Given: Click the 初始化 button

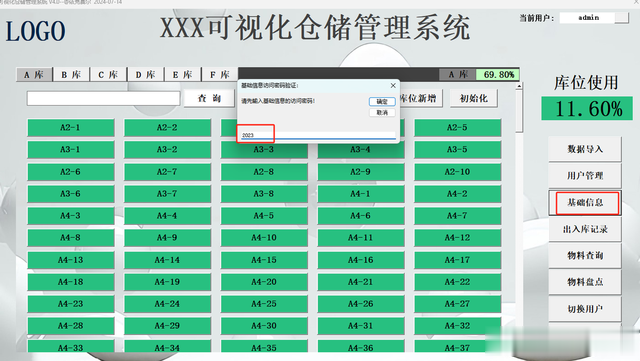Looking at the screenshot, I should click(x=473, y=98).
